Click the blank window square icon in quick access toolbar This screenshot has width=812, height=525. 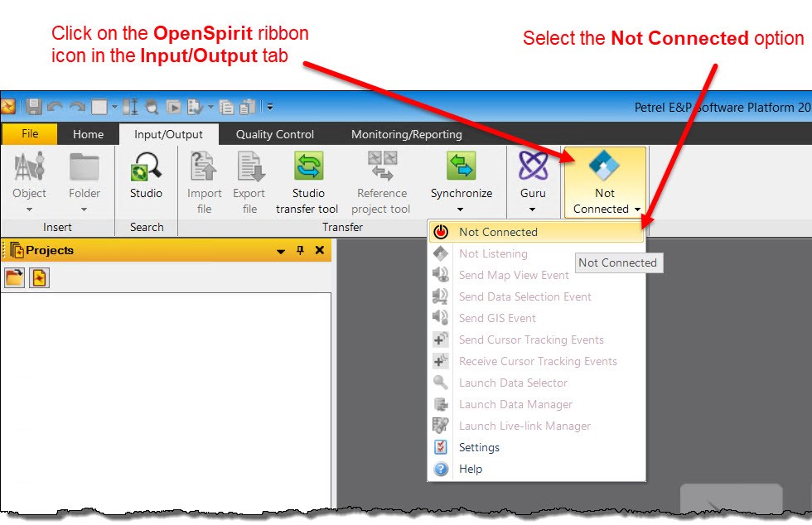(99, 107)
